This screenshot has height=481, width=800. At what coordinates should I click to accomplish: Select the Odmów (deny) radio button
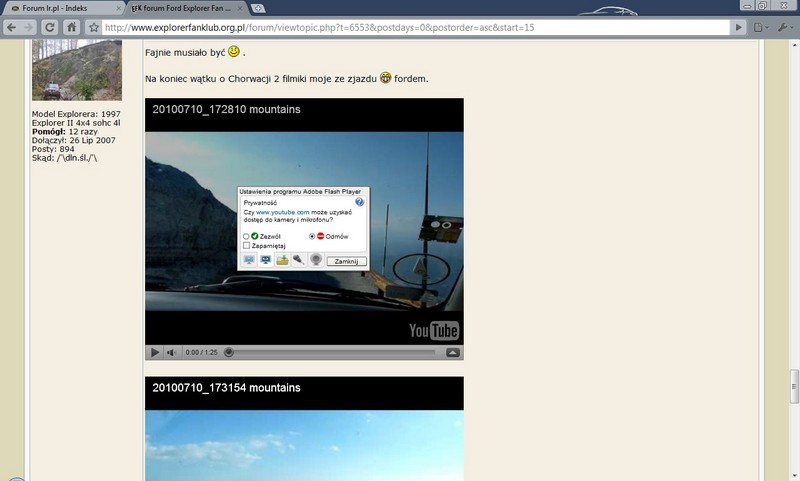click(312, 236)
